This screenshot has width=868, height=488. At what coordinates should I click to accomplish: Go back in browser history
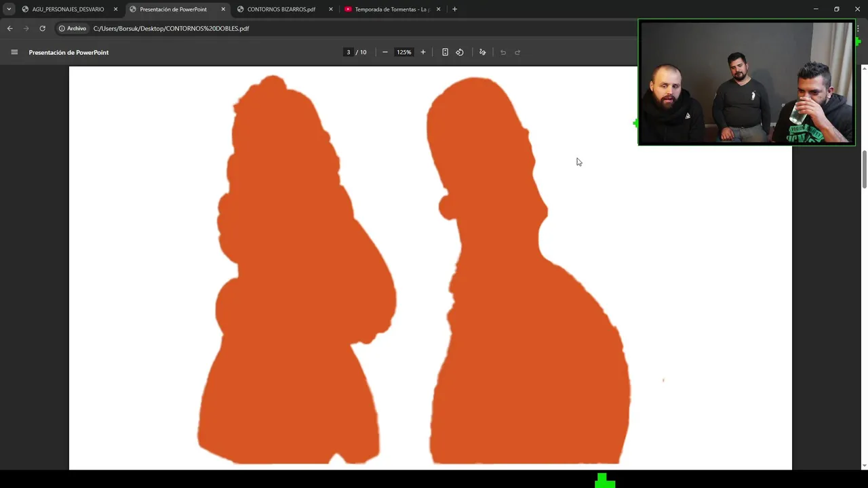[x=9, y=28]
